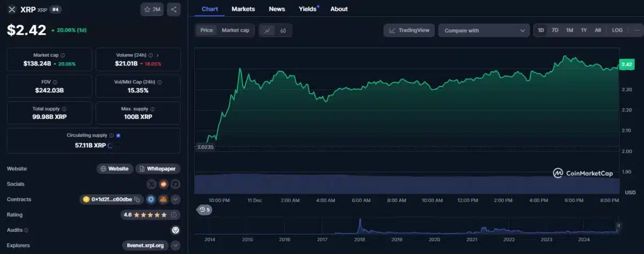The height and width of the screenshot is (254, 644).
Task: Set chart range to 1Y
Action: point(584,31)
